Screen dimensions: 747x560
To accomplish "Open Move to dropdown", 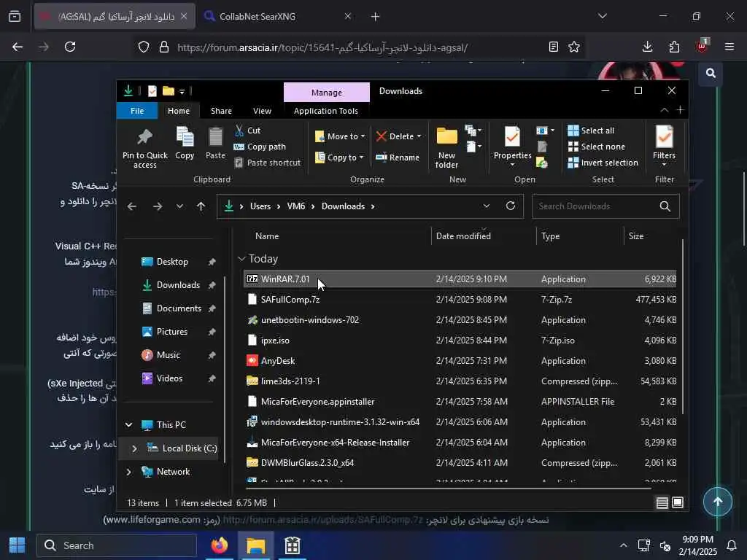I will [x=340, y=136].
